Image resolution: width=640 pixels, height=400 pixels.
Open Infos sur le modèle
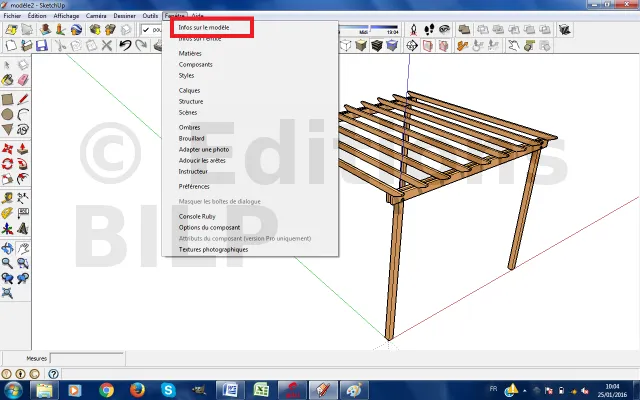tap(204, 28)
